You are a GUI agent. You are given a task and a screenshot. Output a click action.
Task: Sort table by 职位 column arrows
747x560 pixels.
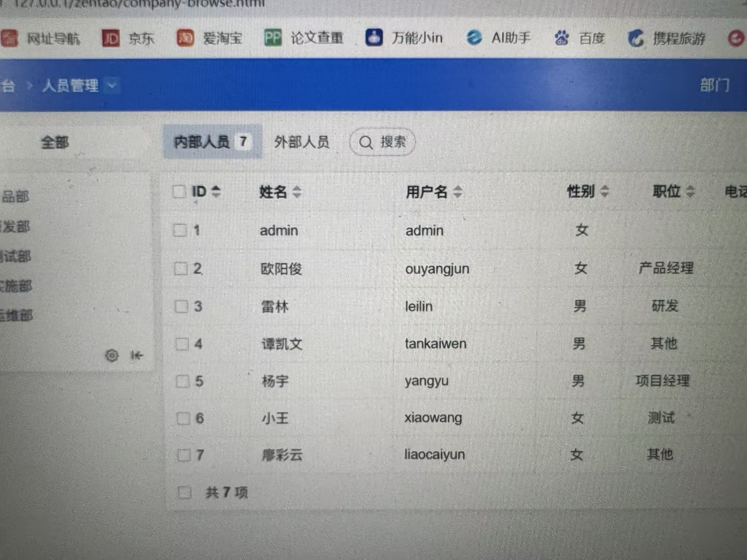coord(690,191)
